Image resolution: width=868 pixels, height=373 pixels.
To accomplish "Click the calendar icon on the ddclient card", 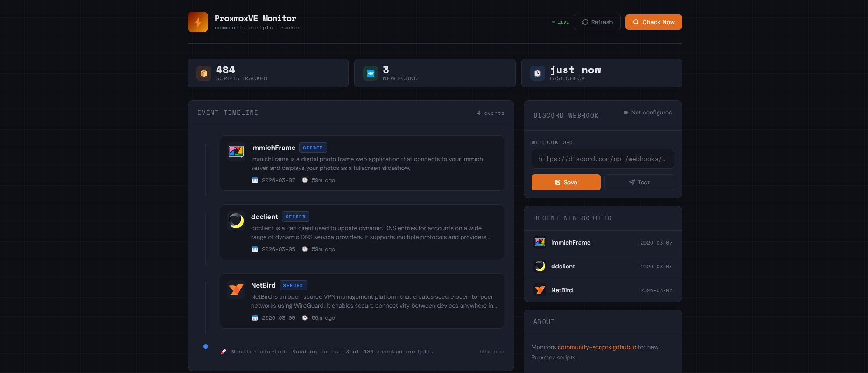I will [x=255, y=249].
